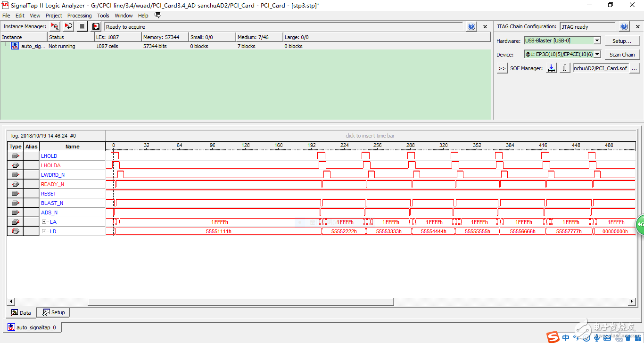644x343 pixels.
Task: Close the Instance Manager panel
Action: pyautogui.click(x=485, y=27)
